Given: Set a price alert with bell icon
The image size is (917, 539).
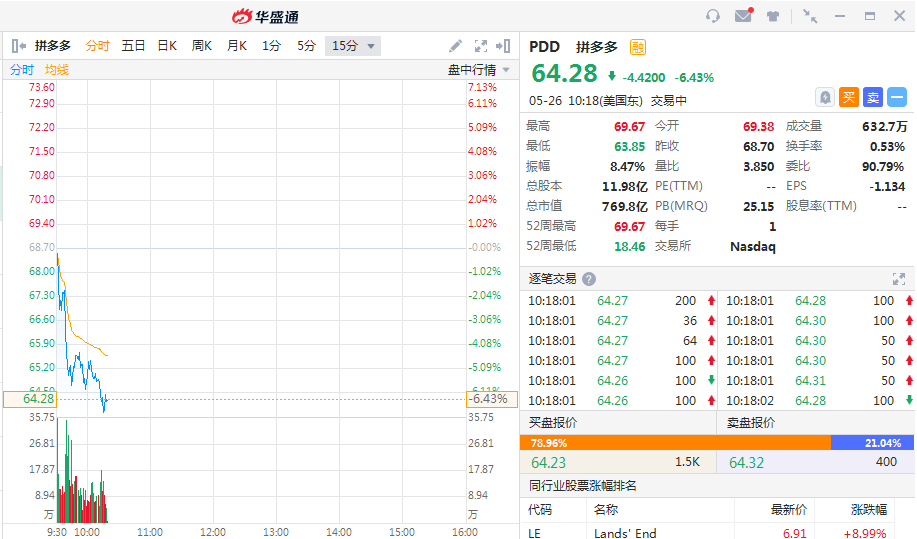Looking at the screenshot, I should point(825,97).
